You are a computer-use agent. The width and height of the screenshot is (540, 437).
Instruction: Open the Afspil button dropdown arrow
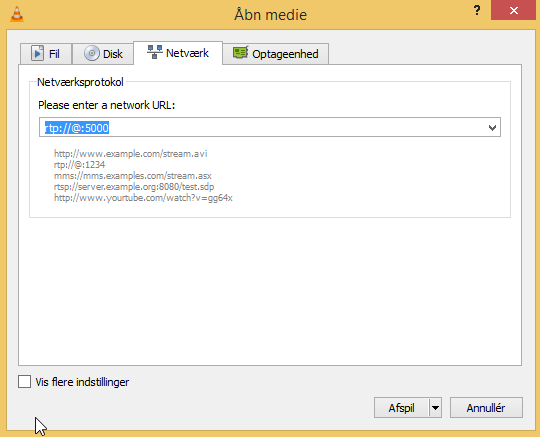click(435, 408)
